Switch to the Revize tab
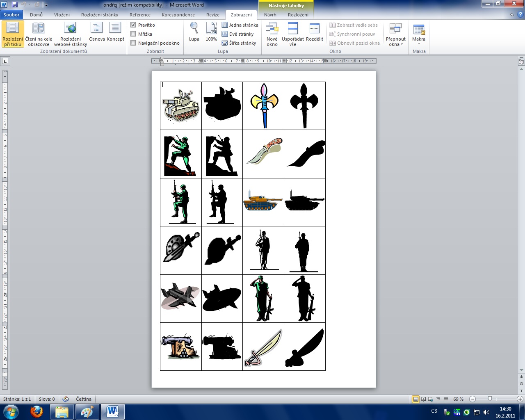525x420 pixels. [213, 15]
